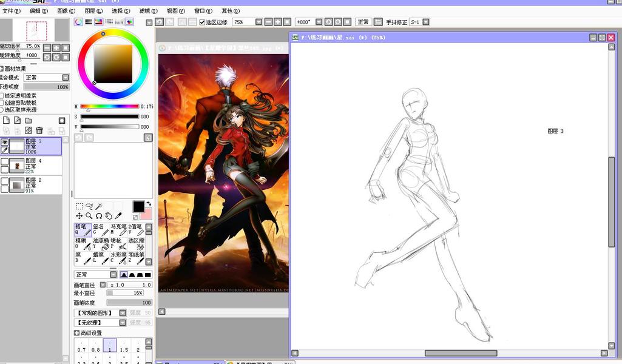Click the zoom in plus button in toolbar
622x364 pixels.
click(x=278, y=22)
